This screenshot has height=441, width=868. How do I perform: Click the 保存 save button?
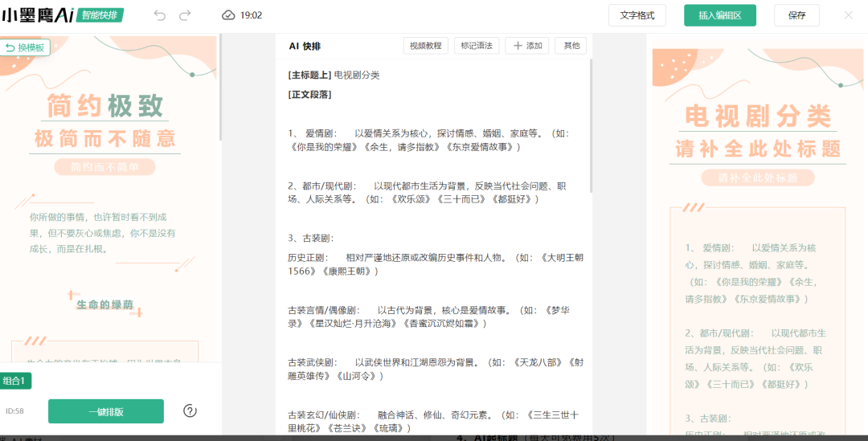tap(796, 15)
